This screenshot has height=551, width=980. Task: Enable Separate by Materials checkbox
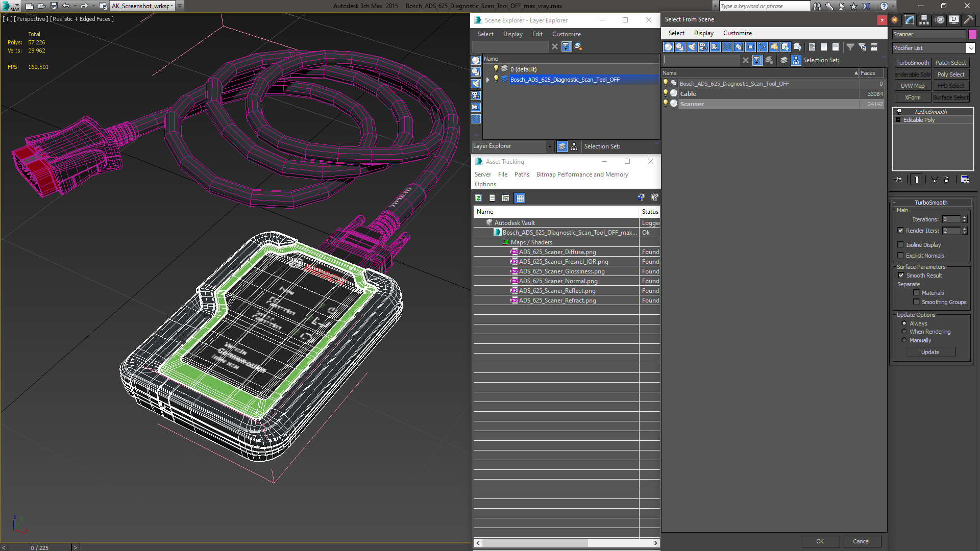point(916,293)
